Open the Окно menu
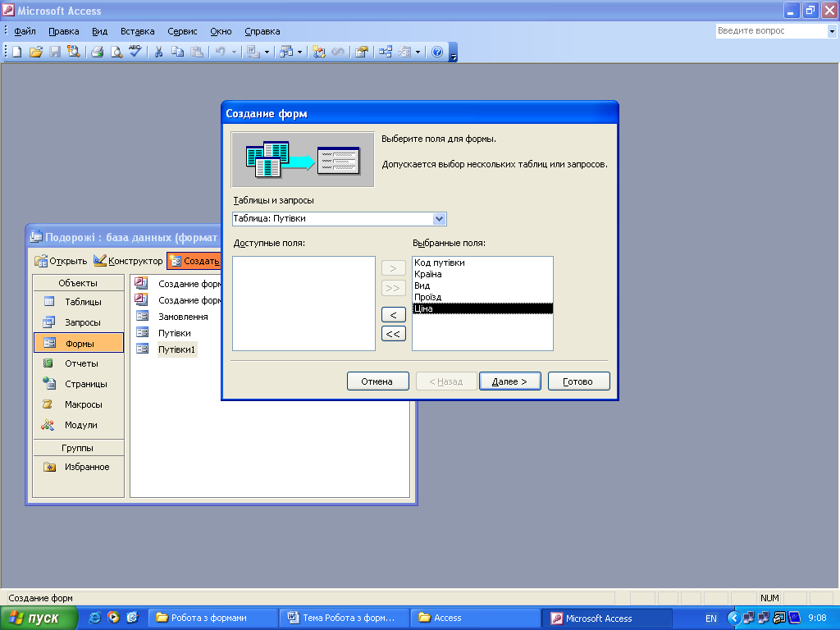840x630 pixels. pos(221,31)
